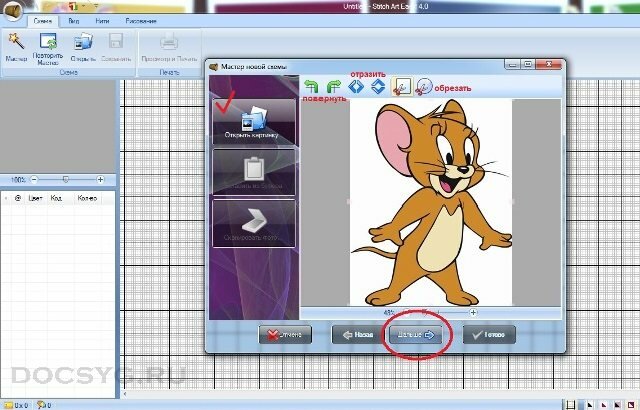Open the thimble application menu button

(12, 9)
